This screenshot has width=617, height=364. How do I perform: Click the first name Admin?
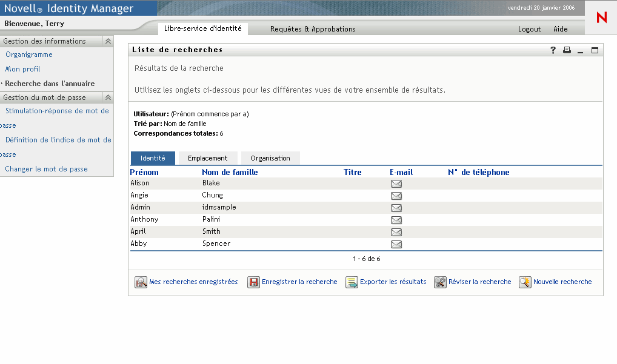(140, 207)
